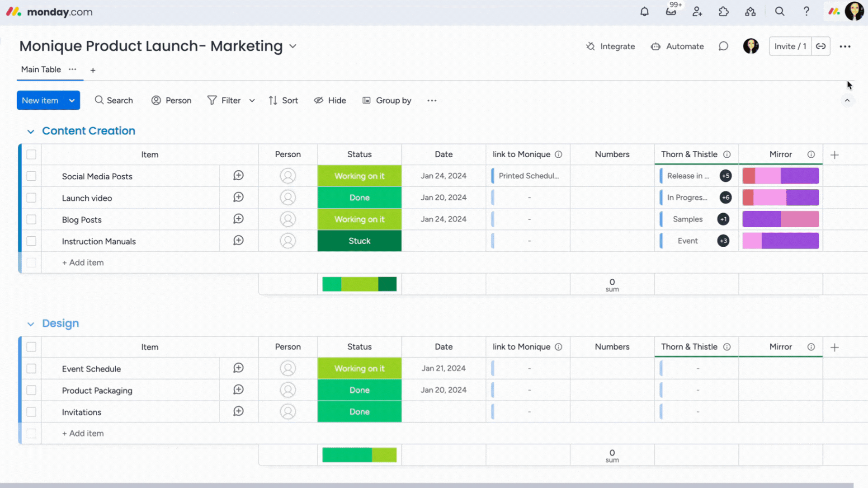Open more toolbar options dots after Group by

(x=432, y=100)
